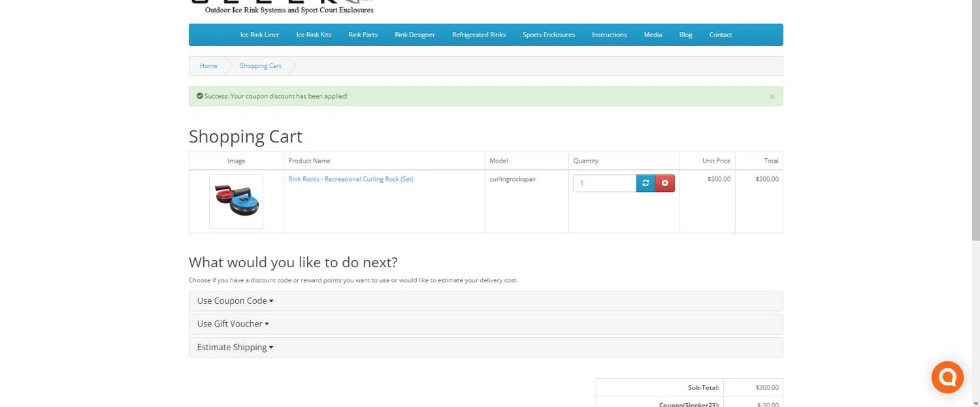Open Sports Enclosures menu item
Screen dimensions: 980x407
click(548, 35)
